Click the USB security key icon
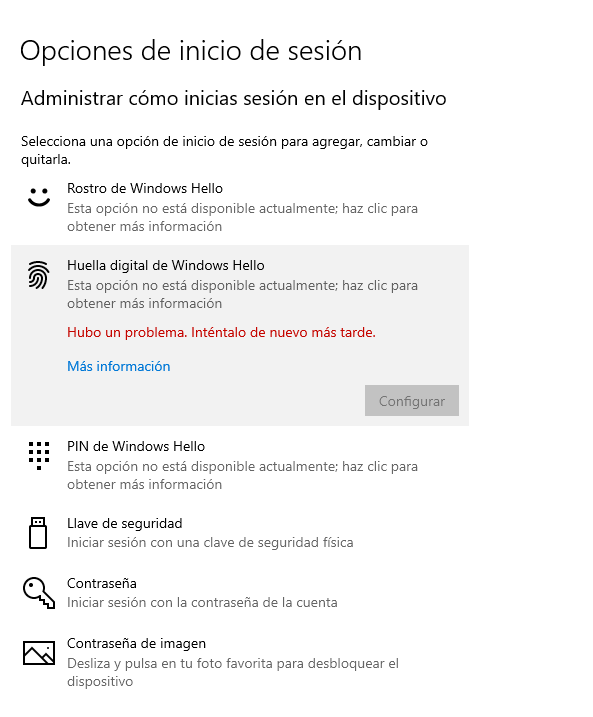Viewport: 593px width, 717px height. pos(38,533)
